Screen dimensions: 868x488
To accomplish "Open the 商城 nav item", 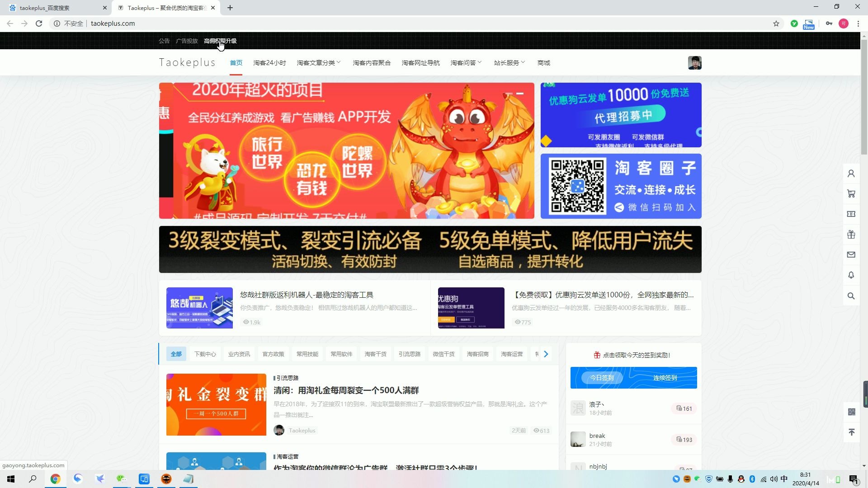I will tap(543, 63).
